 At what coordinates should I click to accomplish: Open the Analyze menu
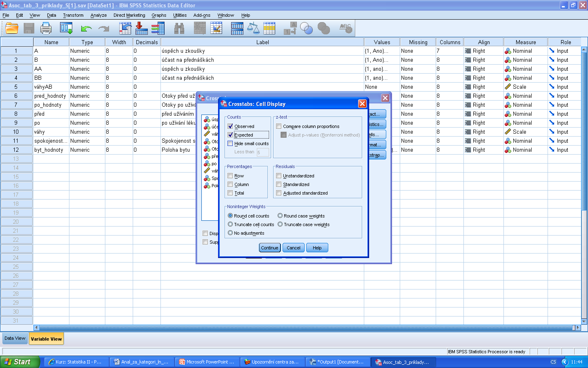click(98, 15)
